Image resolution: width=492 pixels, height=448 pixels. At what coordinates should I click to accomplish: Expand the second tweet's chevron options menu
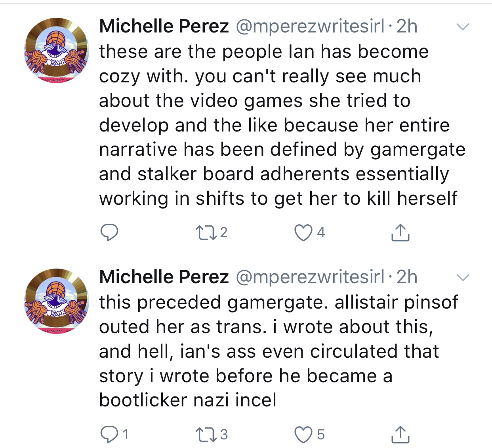(463, 277)
